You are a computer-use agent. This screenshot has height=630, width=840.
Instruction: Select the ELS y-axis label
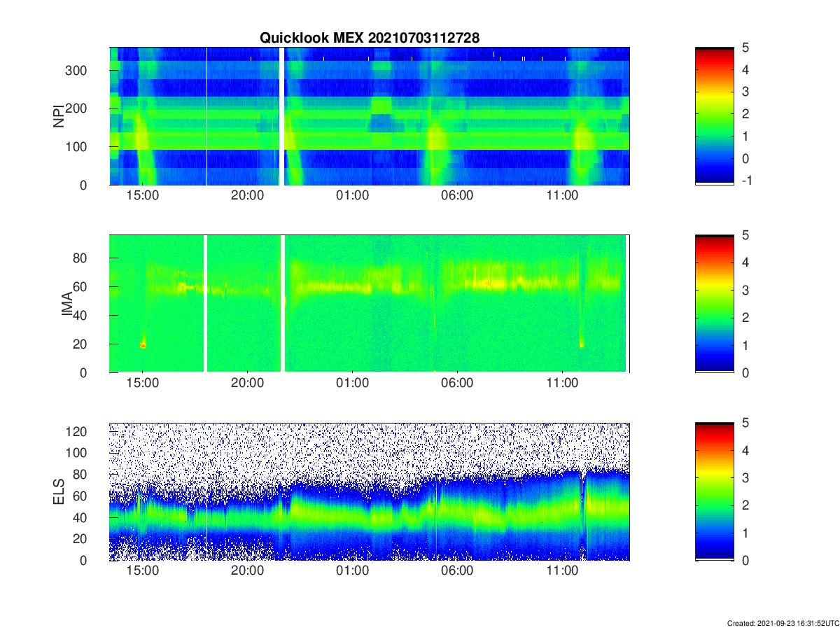[59, 492]
